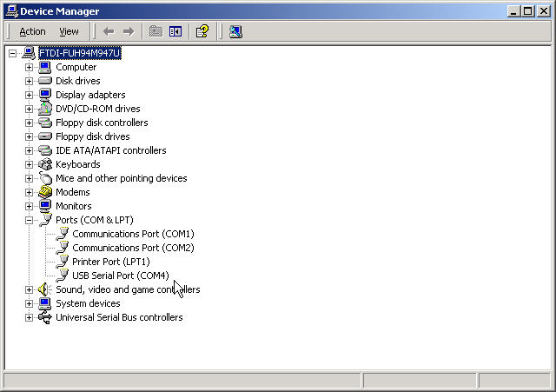Expand the Monitors node

(29, 207)
